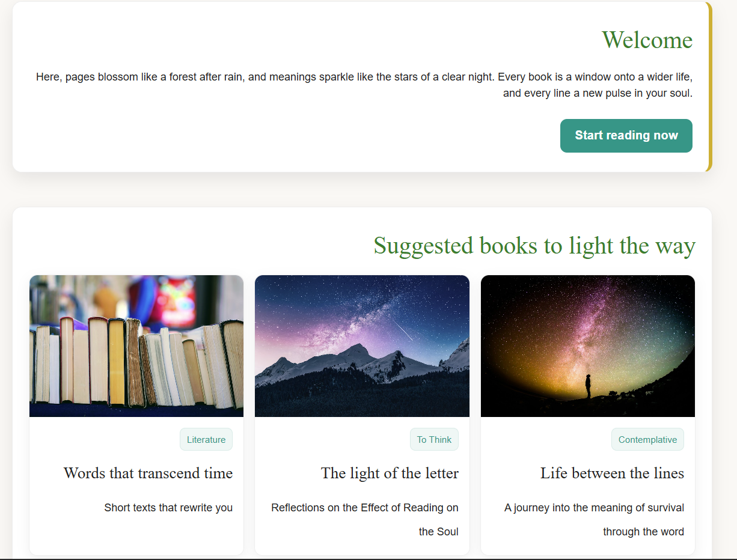Click the standing person silhouette in galaxy image
Screen dimensions: 737x560
[589, 386]
